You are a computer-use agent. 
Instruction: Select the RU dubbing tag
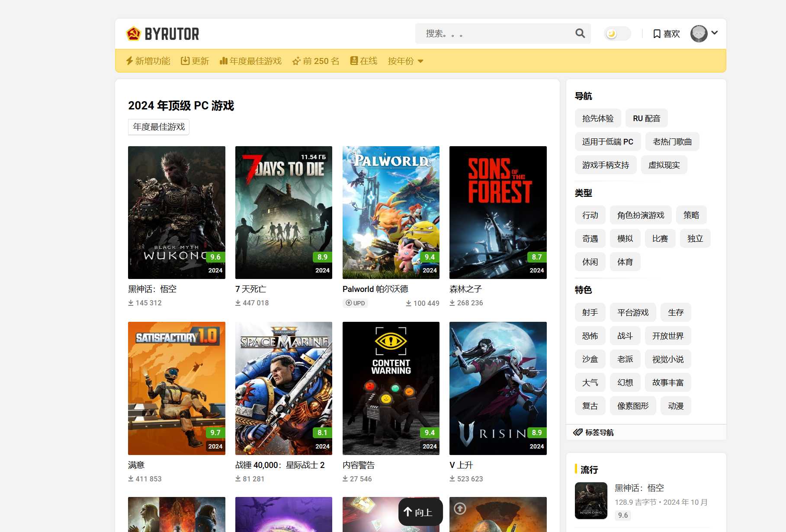point(646,119)
